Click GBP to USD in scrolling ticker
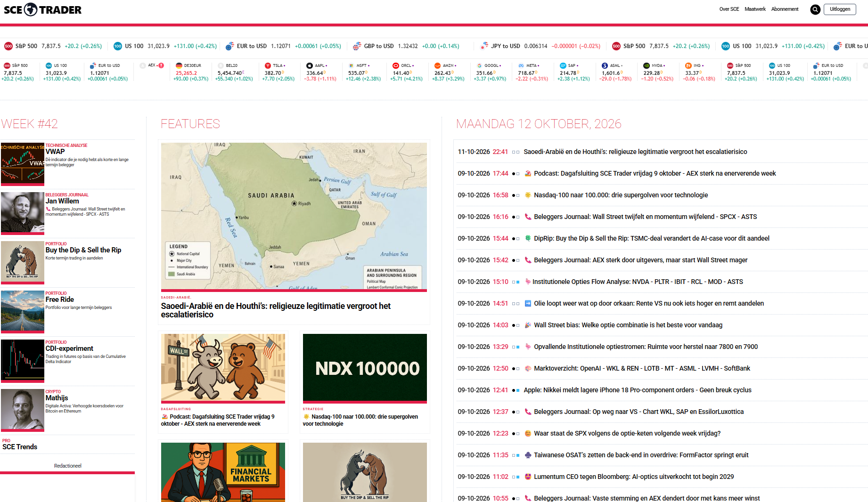 (406, 46)
